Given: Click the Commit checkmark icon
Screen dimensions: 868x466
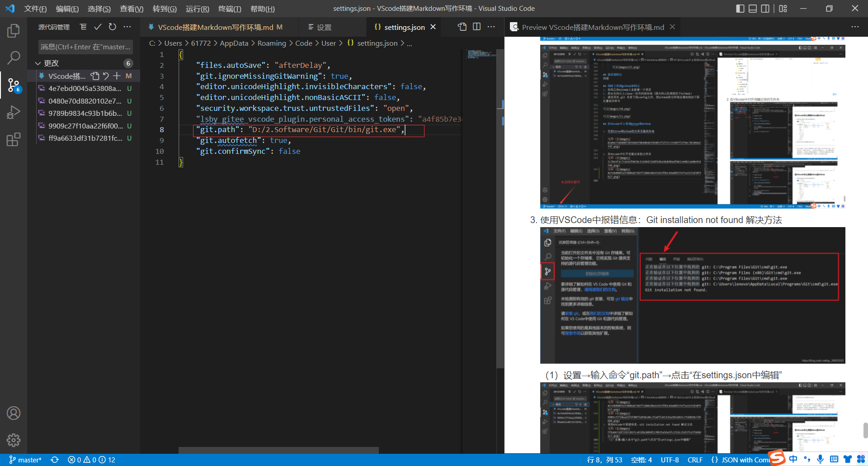Looking at the screenshot, I should (98, 27).
